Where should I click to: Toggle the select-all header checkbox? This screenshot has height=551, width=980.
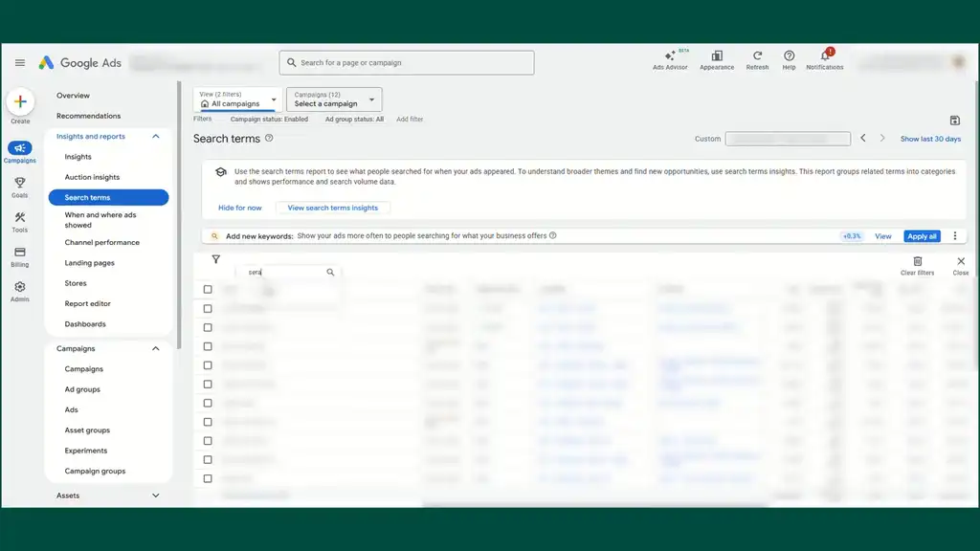tap(208, 289)
